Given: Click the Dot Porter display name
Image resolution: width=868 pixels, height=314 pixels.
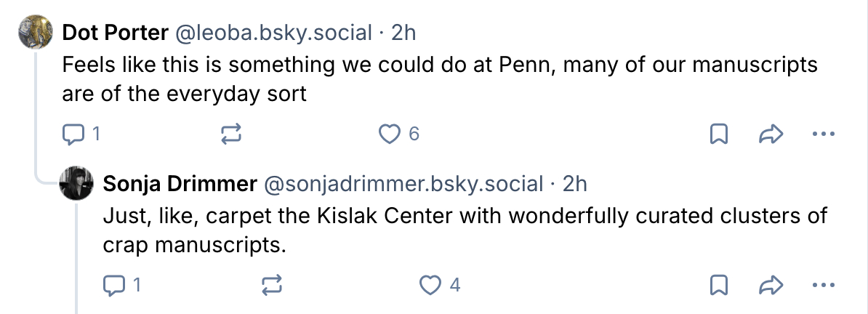Looking at the screenshot, I should [116, 33].
